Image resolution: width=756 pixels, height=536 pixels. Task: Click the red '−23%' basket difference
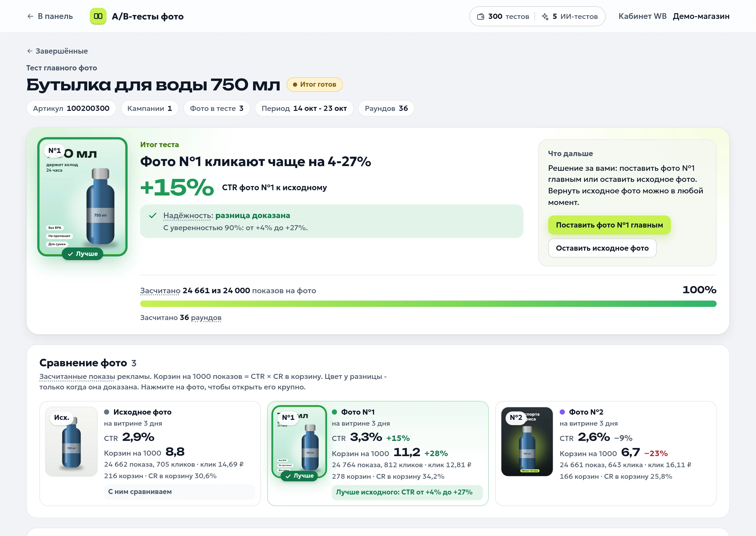(x=656, y=453)
